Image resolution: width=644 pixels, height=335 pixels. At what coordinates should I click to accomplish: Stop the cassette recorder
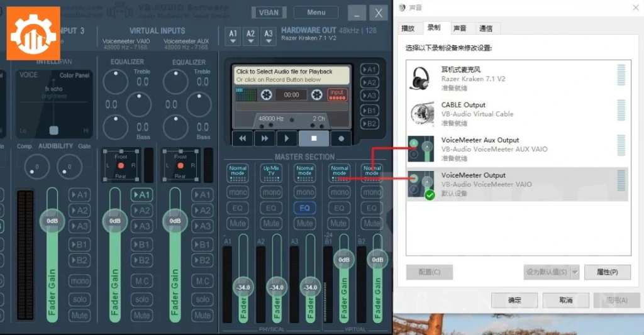313,138
